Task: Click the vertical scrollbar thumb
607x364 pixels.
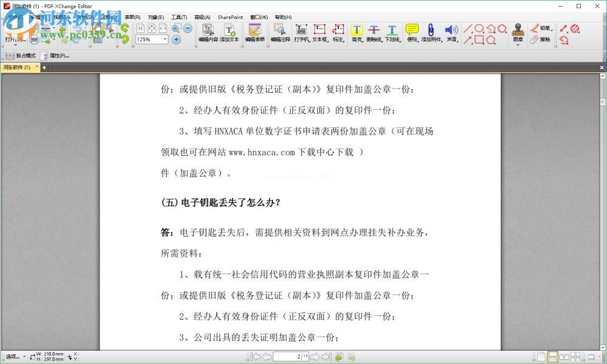Action: tap(602, 102)
